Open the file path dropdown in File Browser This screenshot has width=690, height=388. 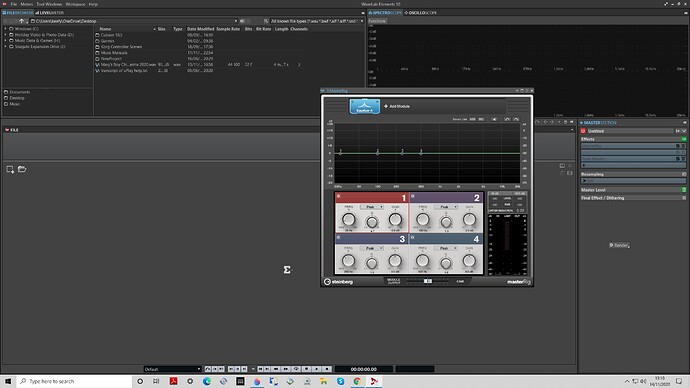(x=235, y=21)
